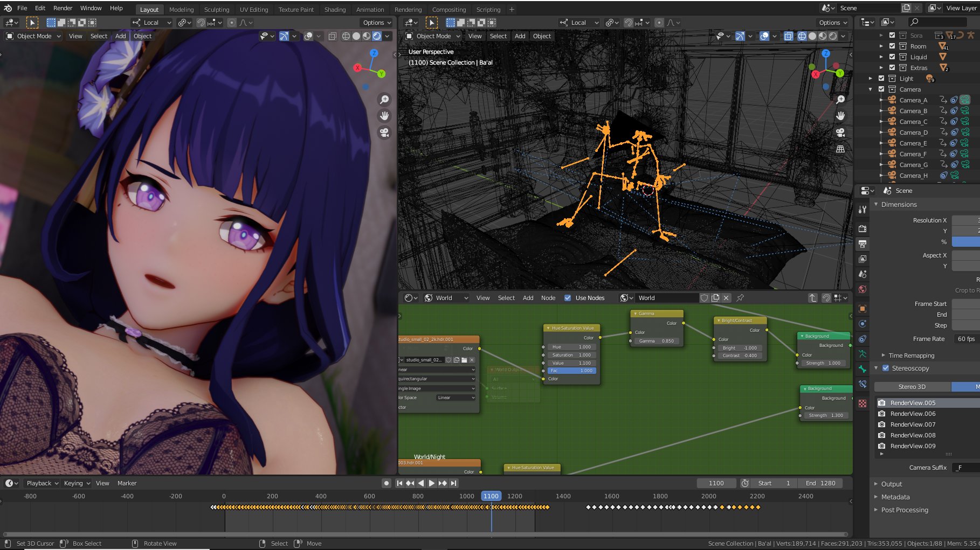Open the View Layer properties tab
Viewport: 980px width, 550px height.
click(x=862, y=259)
